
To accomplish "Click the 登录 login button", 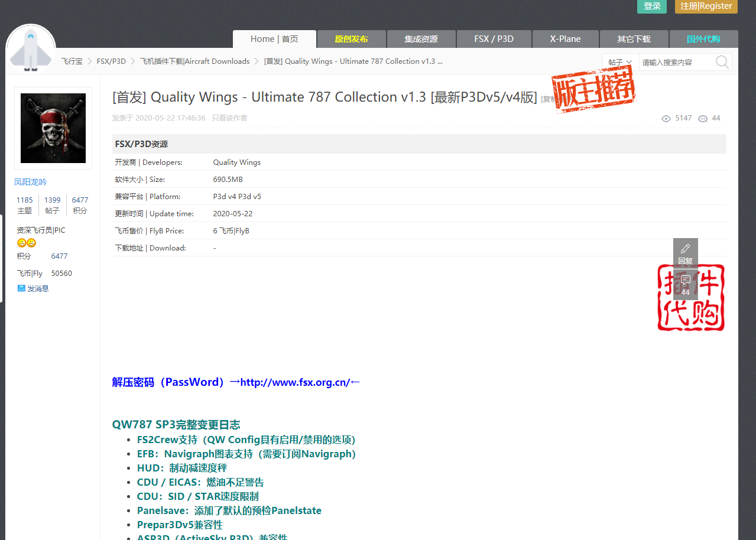I will [652, 6].
